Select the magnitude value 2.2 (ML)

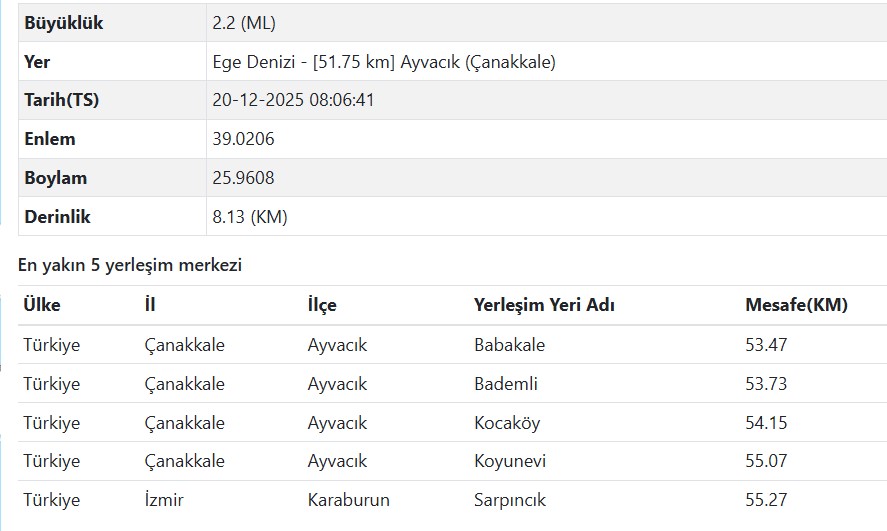pos(244,23)
